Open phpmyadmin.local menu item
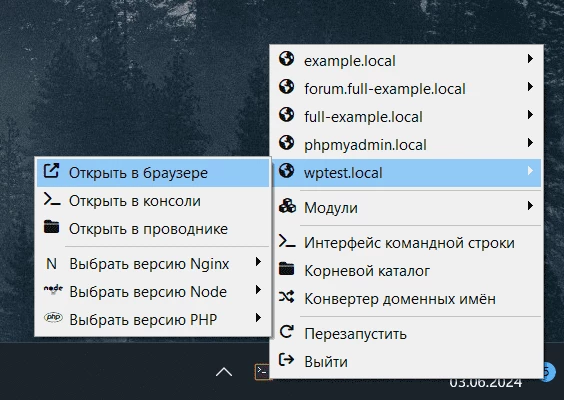This screenshot has height=400, width=564. pyautogui.click(x=406, y=145)
